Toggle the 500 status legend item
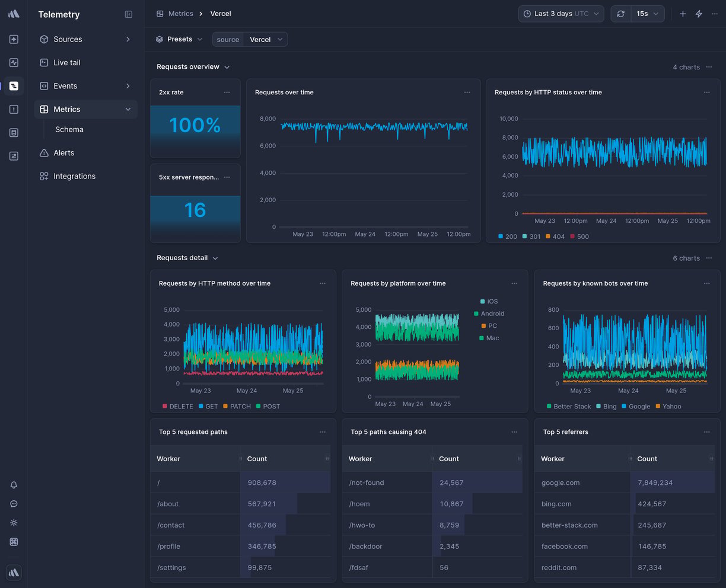The width and height of the screenshot is (726, 588). pos(579,237)
